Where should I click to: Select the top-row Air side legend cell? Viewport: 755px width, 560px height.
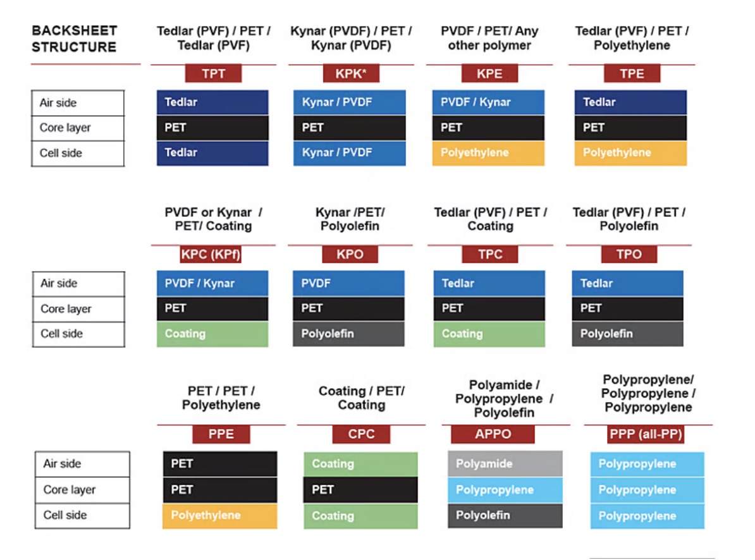pos(78,103)
